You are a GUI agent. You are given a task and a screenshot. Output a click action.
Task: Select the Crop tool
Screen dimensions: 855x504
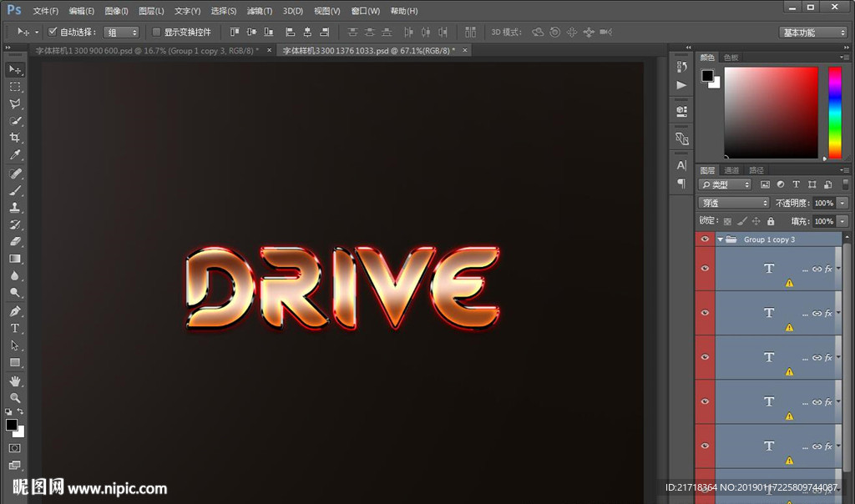point(15,139)
